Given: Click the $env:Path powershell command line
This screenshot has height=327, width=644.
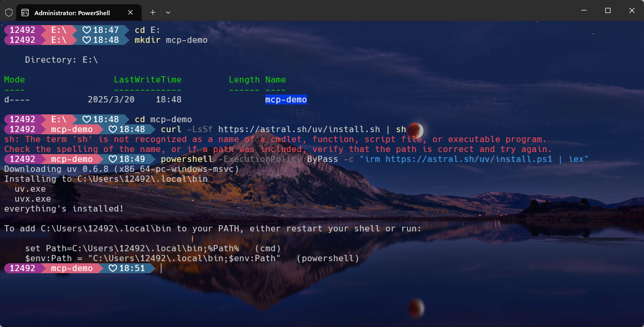Looking at the screenshot, I should [x=192, y=258].
